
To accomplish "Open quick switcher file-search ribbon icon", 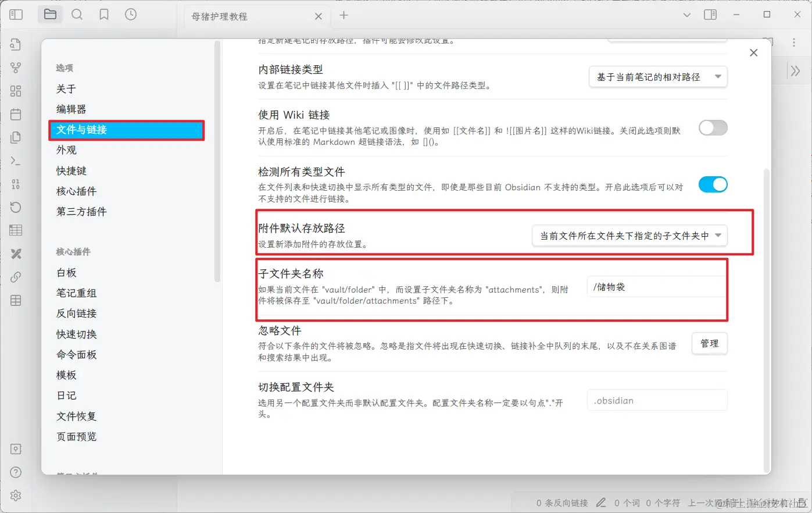I will coord(16,45).
